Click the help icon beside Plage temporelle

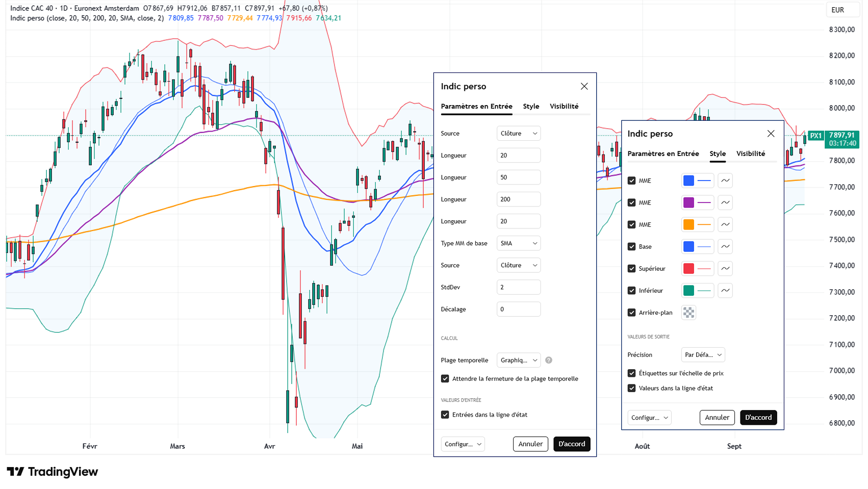coord(549,361)
